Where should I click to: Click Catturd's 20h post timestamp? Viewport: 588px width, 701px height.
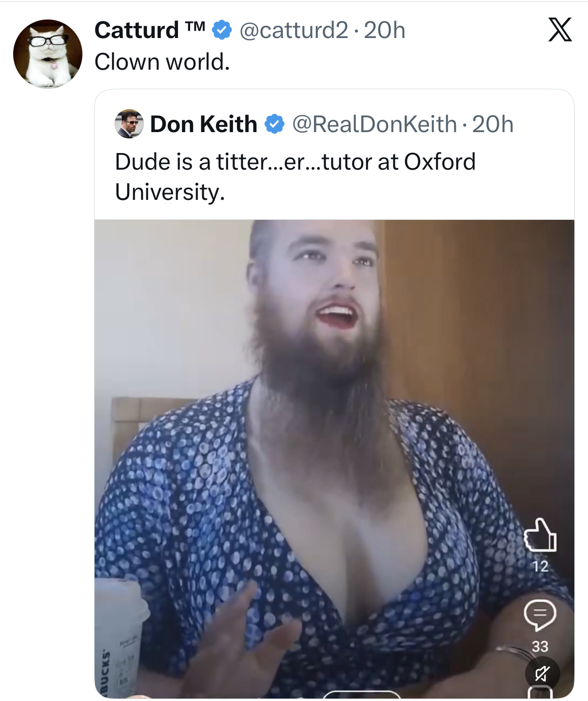click(385, 30)
